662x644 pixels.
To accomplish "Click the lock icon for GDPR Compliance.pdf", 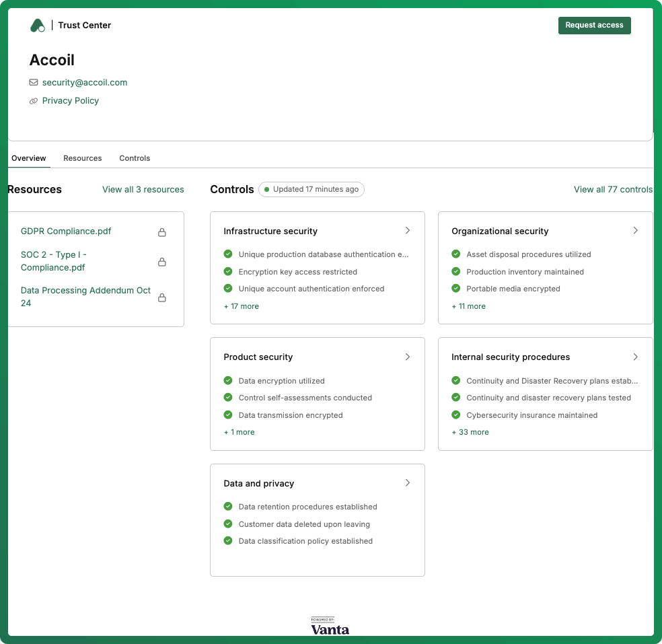I will pyautogui.click(x=161, y=232).
